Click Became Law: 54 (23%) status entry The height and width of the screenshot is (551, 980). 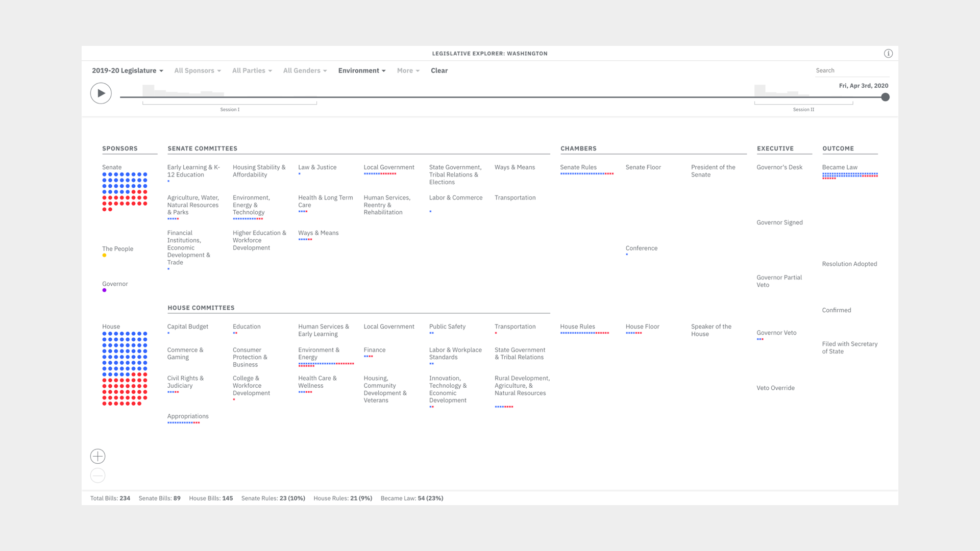click(412, 498)
